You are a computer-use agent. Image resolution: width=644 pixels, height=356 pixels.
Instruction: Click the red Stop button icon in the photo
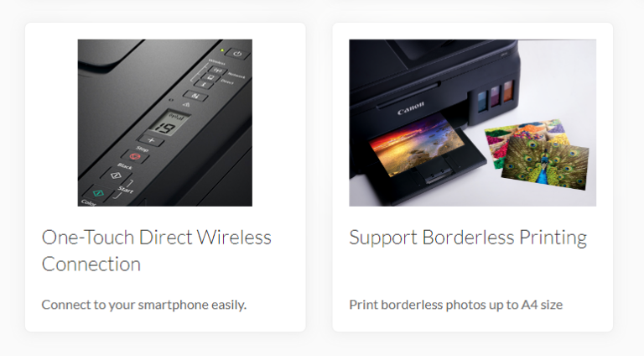pyautogui.click(x=135, y=157)
